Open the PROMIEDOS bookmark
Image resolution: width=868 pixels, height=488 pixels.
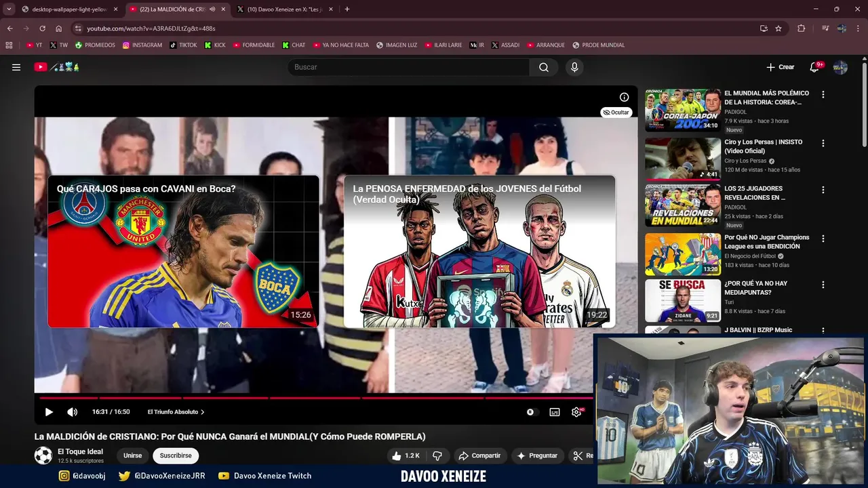click(x=95, y=45)
